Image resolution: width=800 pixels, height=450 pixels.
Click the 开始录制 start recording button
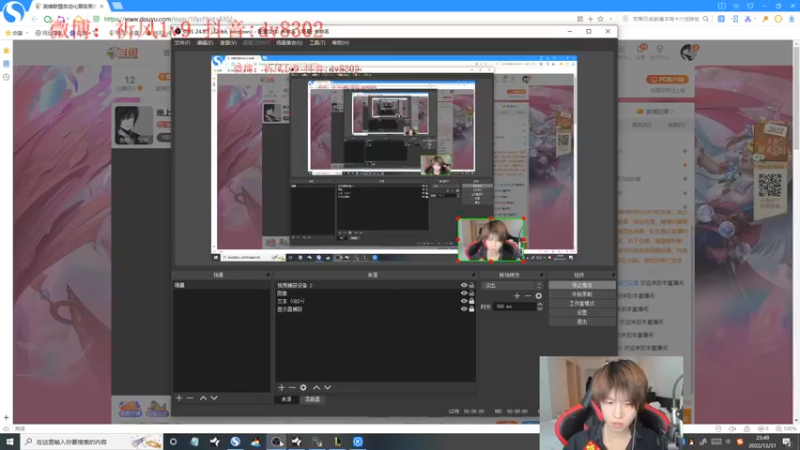pyautogui.click(x=582, y=294)
